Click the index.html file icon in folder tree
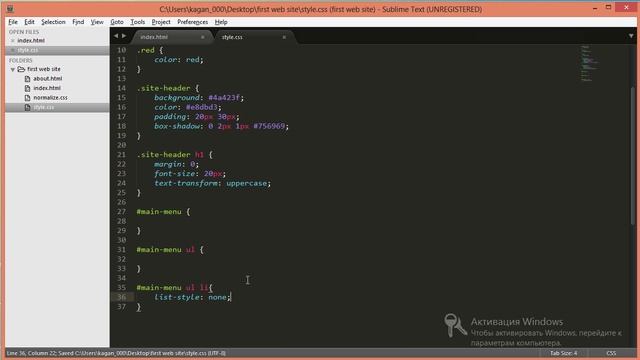 [x=27, y=88]
